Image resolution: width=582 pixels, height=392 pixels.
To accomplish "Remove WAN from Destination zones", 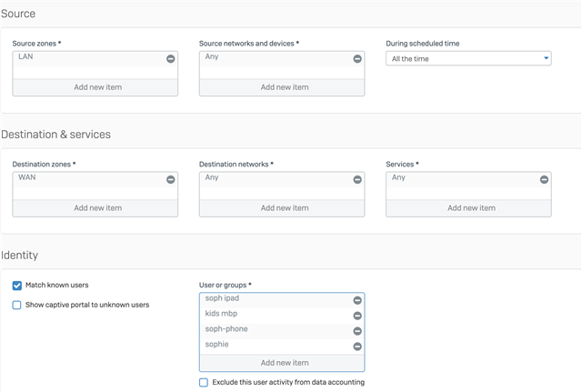I will (x=170, y=180).
